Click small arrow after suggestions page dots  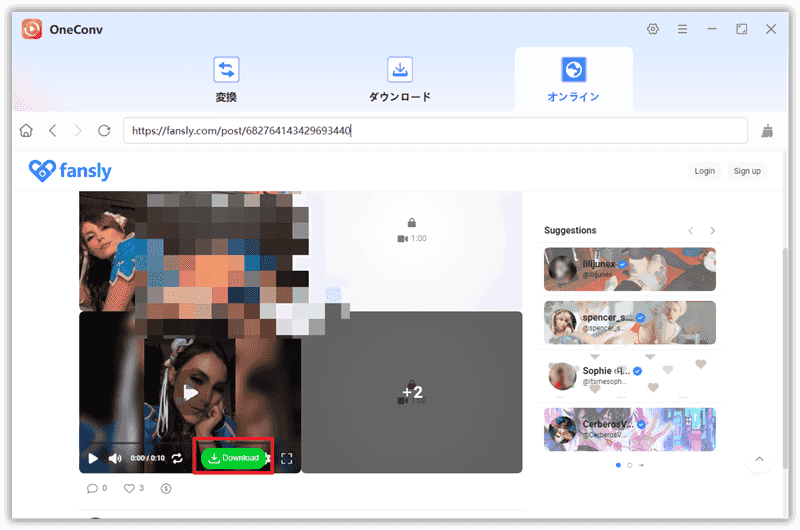(x=641, y=465)
